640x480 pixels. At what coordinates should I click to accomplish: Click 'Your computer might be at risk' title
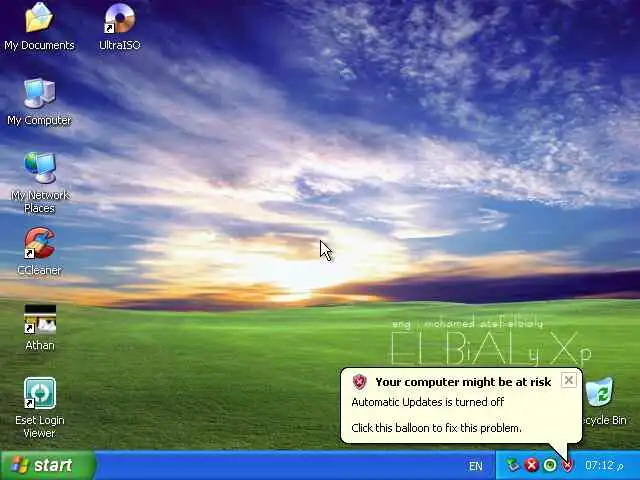[463, 382]
